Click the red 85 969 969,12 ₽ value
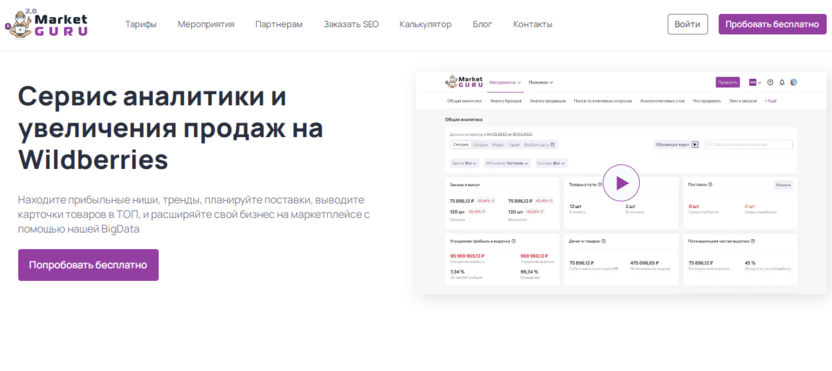This screenshot has height=371, width=832. 467,256
